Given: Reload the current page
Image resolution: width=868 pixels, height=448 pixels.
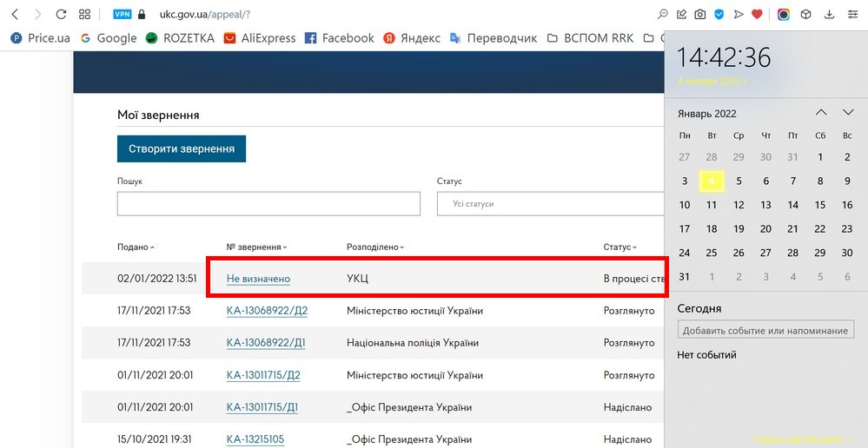Looking at the screenshot, I should (x=62, y=15).
